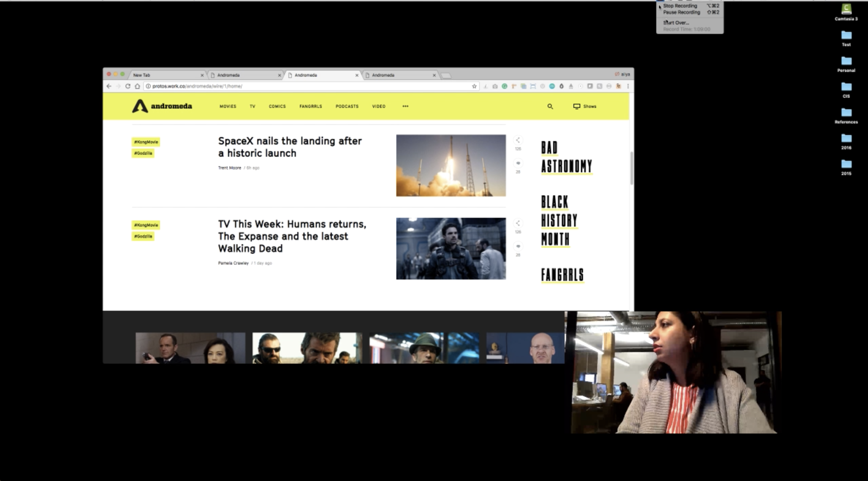This screenshot has height=481, width=868.
Task: Click the rocket launch thumbnail image
Action: tap(451, 166)
